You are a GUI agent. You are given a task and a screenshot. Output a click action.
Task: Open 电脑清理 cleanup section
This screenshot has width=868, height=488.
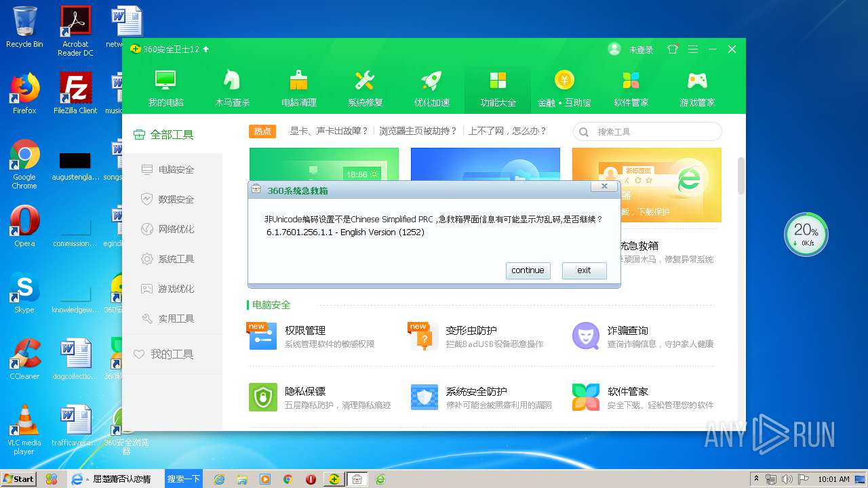[298, 89]
